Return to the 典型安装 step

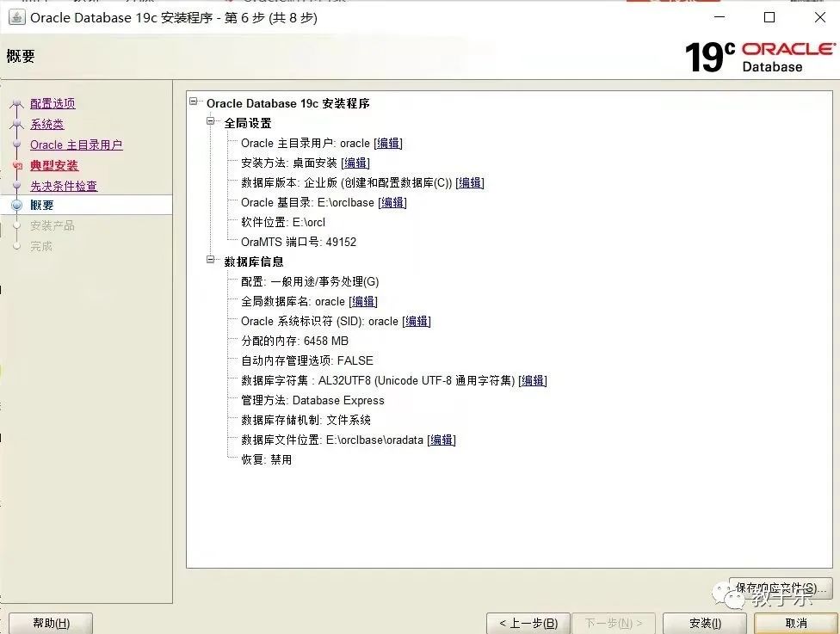click(x=54, y=165)
